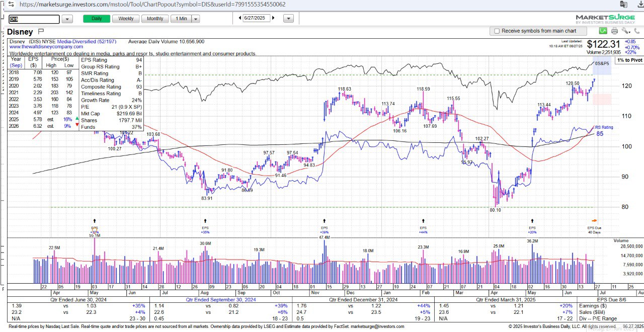Image resolution: width=644 pixels, height=332 pixels.
Task: Switch to the Weekly chart
Action: click(x=126, y=19)
